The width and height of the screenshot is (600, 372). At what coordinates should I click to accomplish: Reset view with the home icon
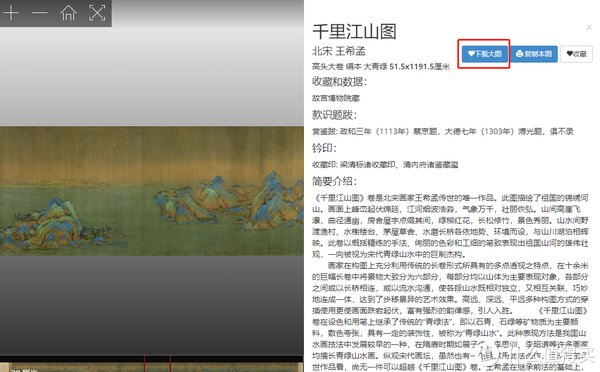point(68,13)
